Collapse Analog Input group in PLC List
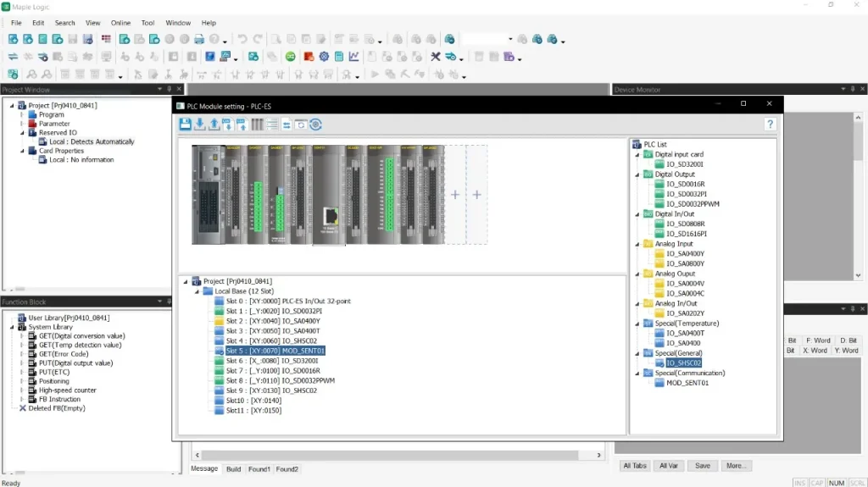 point(637,244)
